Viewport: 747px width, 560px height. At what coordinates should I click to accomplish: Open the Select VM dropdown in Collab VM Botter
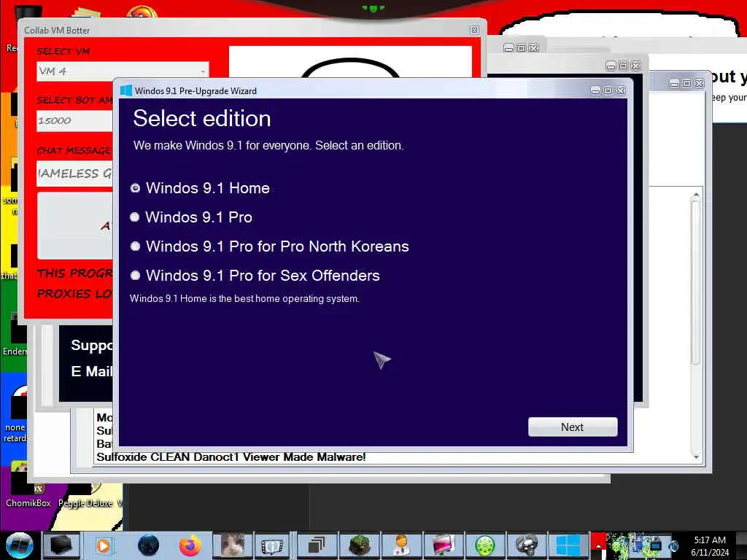pyautogui.click(x=123, y=71)
